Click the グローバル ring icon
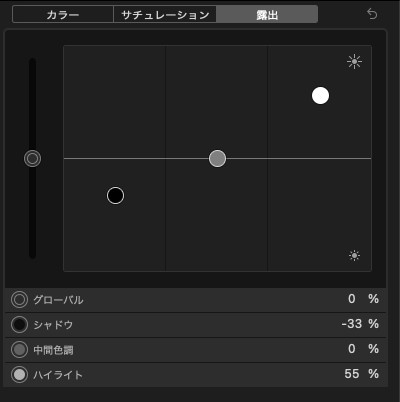 click(x=19, y=300)
